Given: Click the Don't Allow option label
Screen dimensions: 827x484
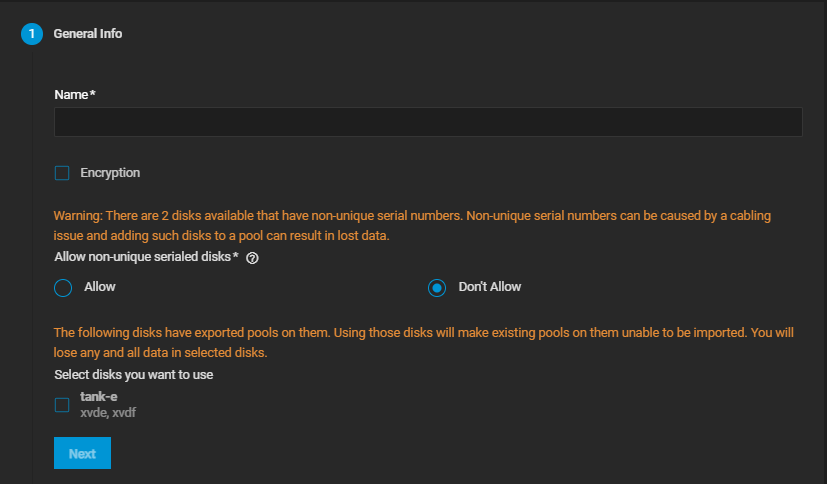Looking at the screenshot, I should click(x=490, y=287).
